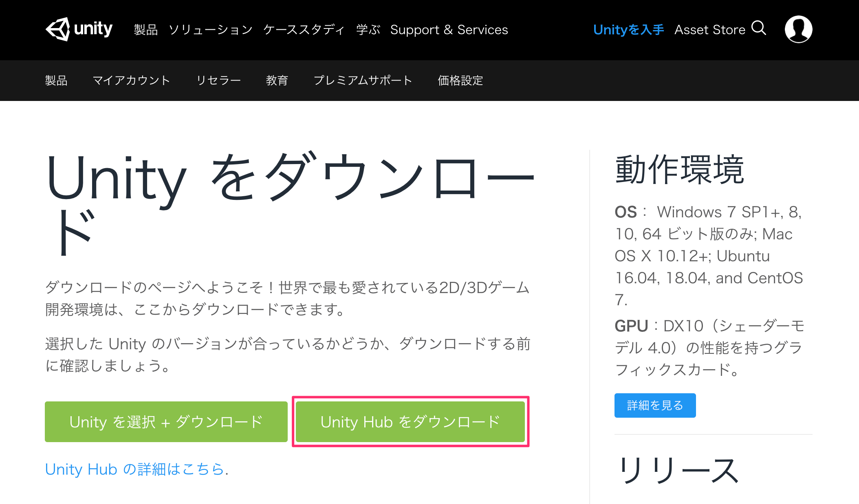Screen dimensions: 859x504
Task: Go to Asset Store
Action: (x=710, y=30)
